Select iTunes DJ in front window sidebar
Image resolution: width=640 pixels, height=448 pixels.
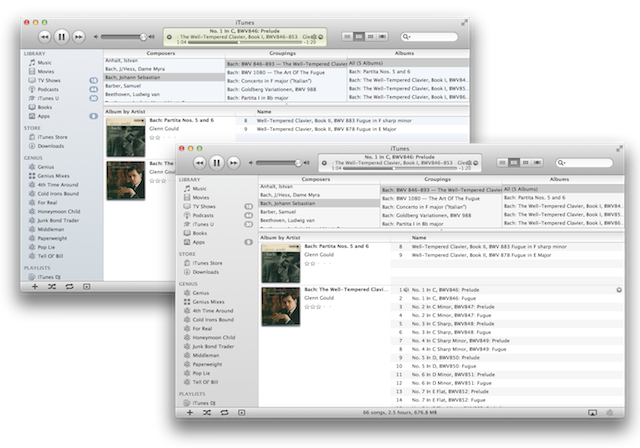[206, 403]
